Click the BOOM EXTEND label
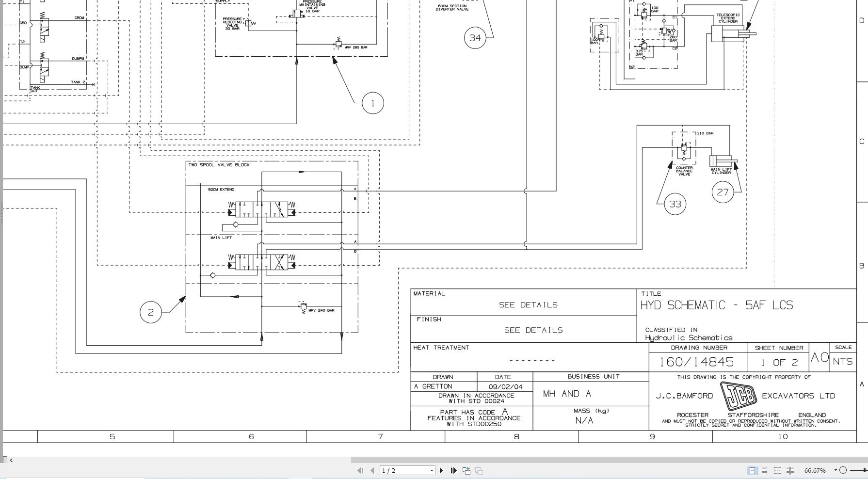Image resolution: width=868 pixels, height=479 pixels. click(x=221, y=190)
